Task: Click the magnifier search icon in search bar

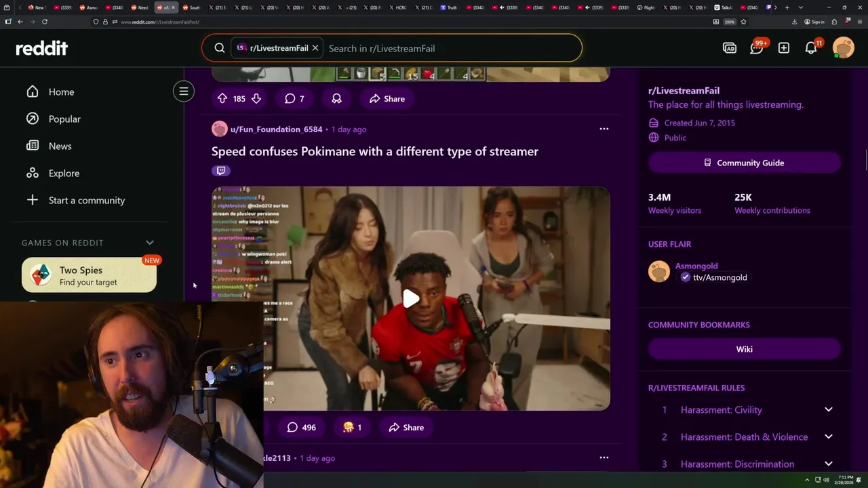Action: 220,48
